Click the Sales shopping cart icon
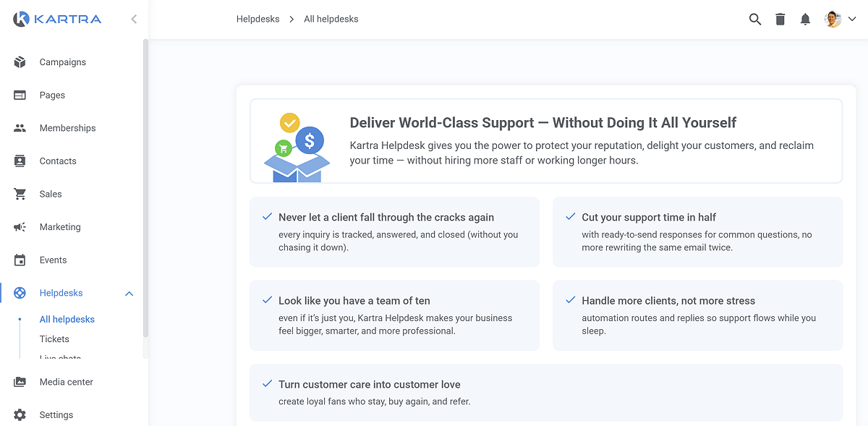 [x=20, y=194]
